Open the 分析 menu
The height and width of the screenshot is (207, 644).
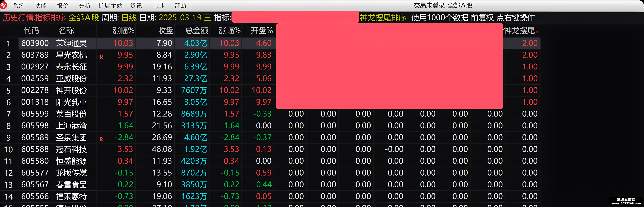pyautogui.click(x=85, y=5)
